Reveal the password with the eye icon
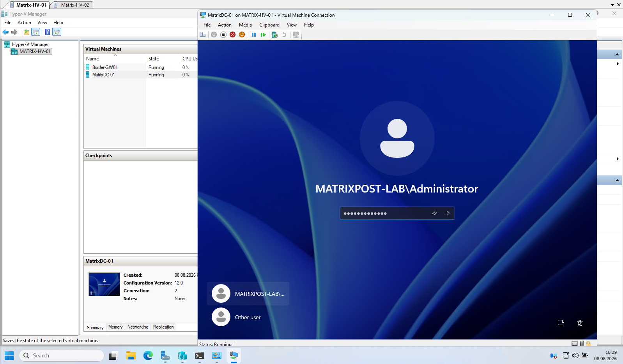 tap(435, 213)
